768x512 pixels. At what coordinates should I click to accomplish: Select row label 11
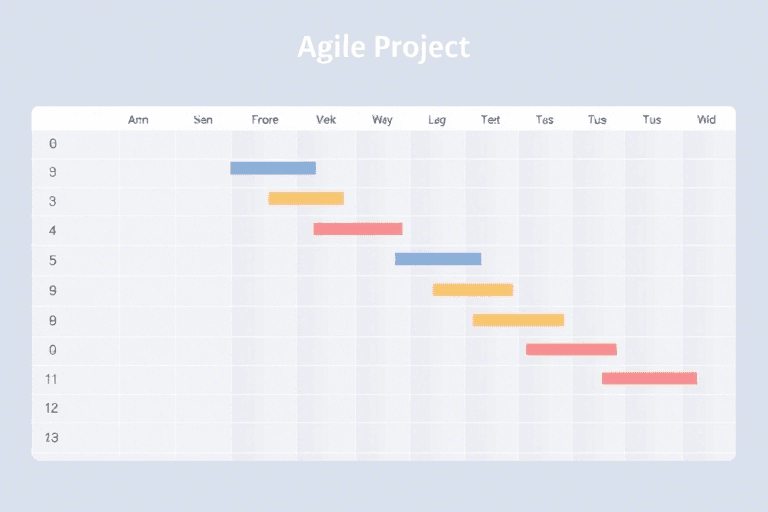coord(52,379)
